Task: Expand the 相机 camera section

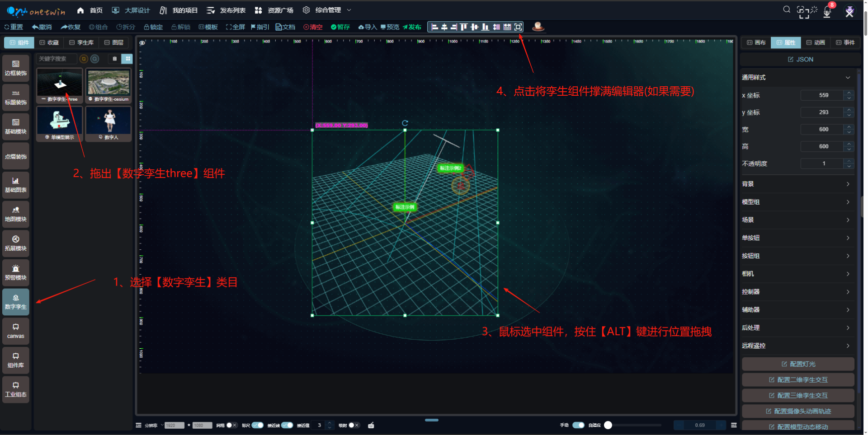Action: (797, 274)
